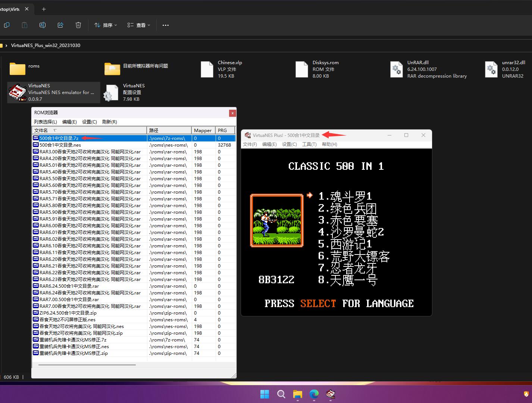Open the Windows Start menu
This screenshot has height=403, width=532.
pyautogui.click(x=265, y=394)
